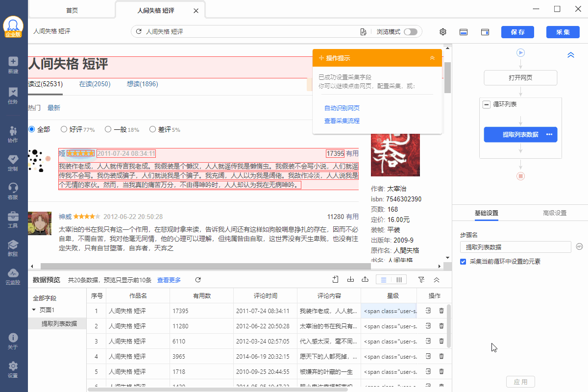Open the 新建 sidebar item
This screenshot has height=392, width=588.
click(x=13, y=65)
